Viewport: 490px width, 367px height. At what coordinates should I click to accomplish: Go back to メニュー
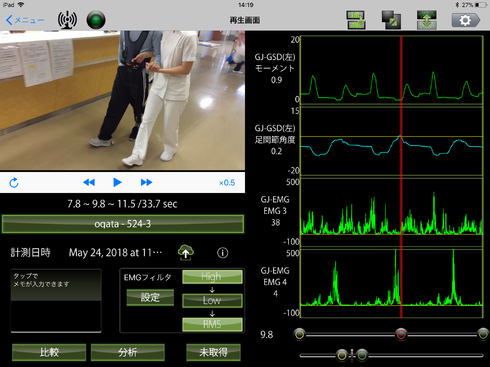pos(25,20)
